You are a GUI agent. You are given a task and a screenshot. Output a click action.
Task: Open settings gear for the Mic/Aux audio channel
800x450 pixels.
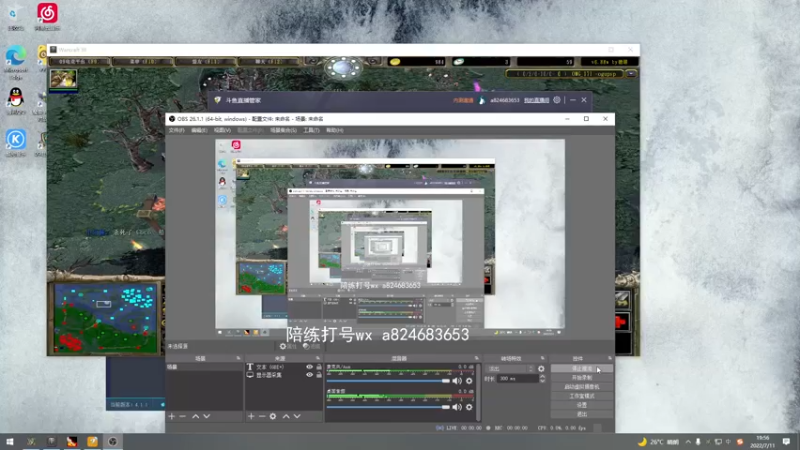[469, 381]
